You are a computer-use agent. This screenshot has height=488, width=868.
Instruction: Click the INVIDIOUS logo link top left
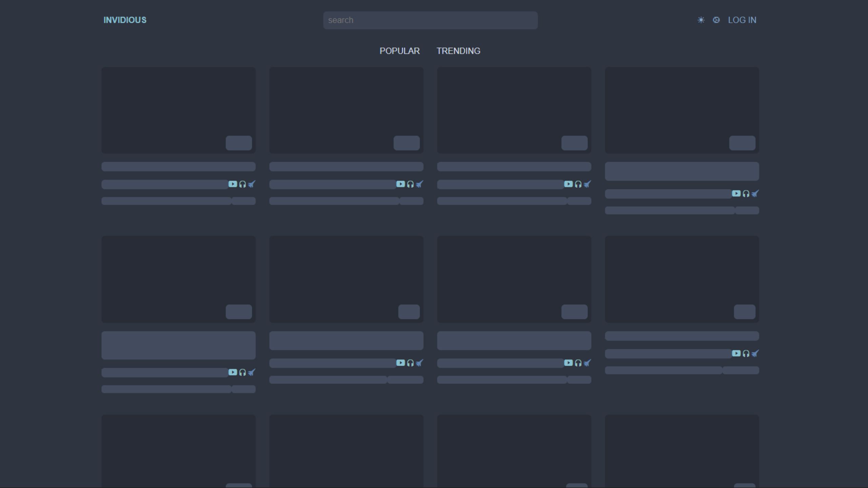(124, 20)
